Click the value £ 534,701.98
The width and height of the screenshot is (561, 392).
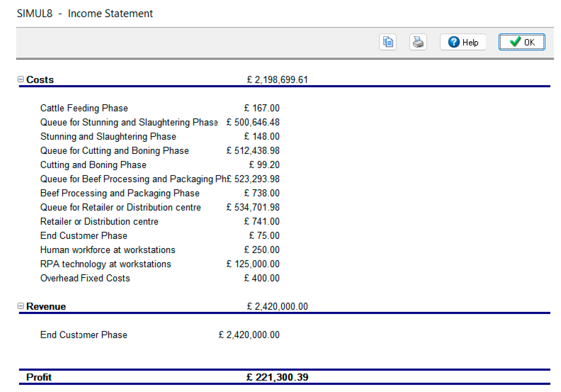[x=253, y=207]
